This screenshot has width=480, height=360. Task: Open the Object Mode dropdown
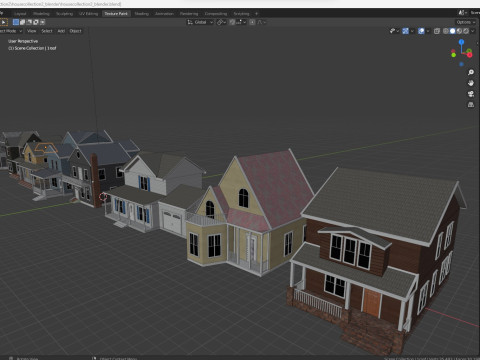(11, 31)
